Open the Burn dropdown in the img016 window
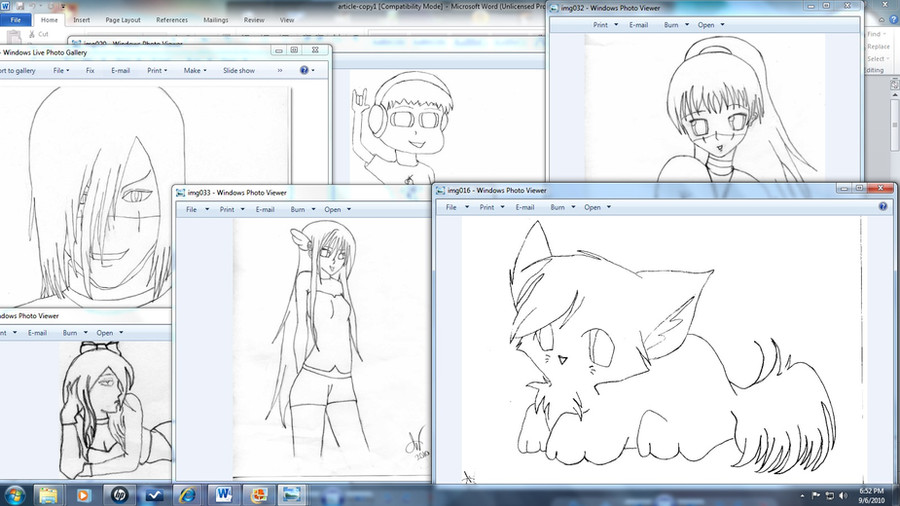Screen dimensions: 900x506 (563, 208)
